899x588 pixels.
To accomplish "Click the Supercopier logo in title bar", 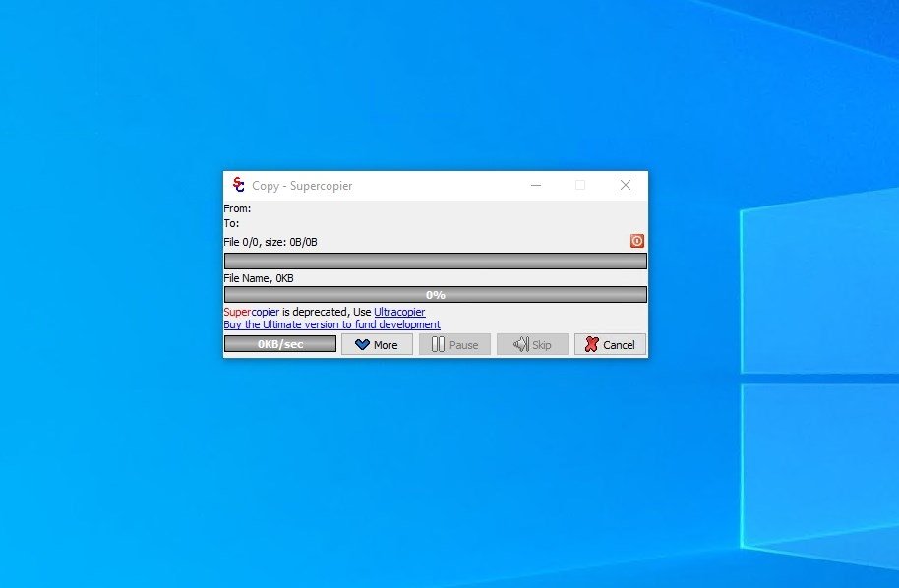I will (238, 185).
